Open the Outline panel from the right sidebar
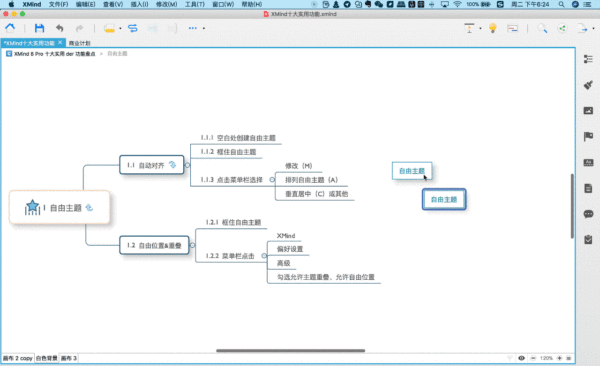Viewport: 600px width, 366px height. (x=588, y=59)
